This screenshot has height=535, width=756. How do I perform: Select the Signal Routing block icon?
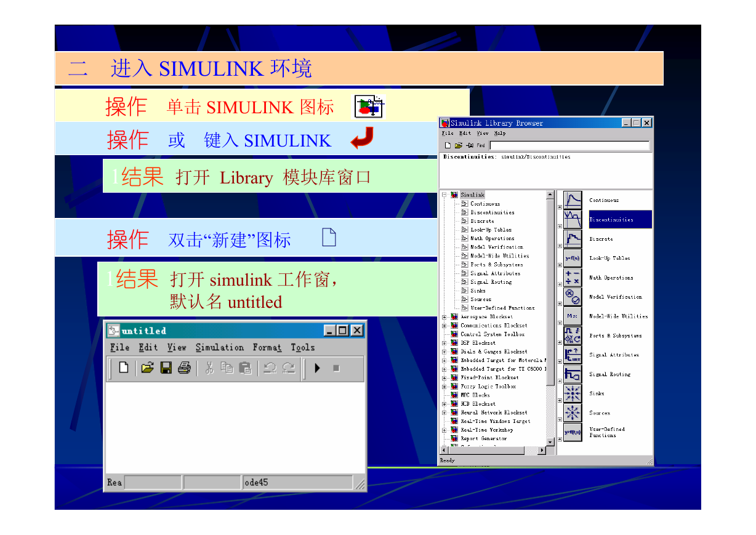coord(573,374)
